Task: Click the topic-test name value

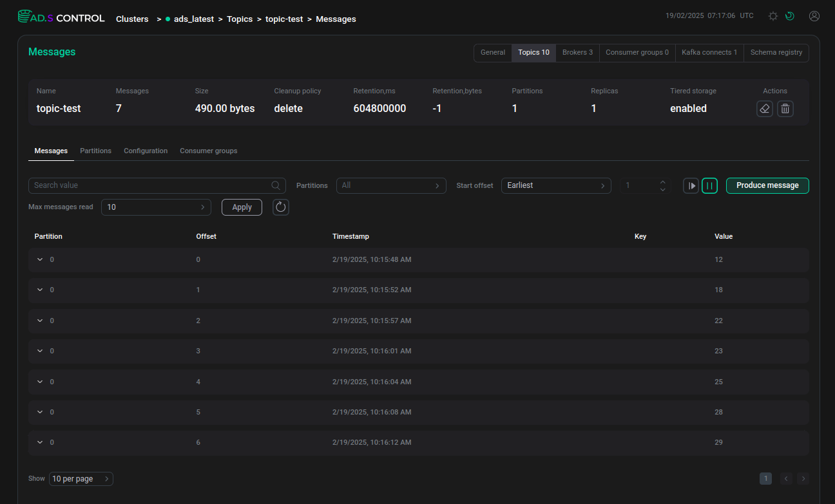Action: tap(59, 109)
